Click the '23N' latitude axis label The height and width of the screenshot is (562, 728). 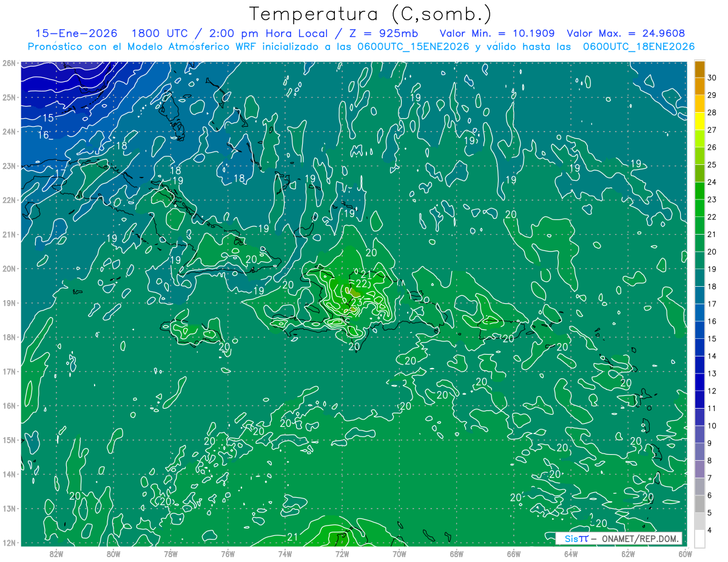[x=8, y=166]
